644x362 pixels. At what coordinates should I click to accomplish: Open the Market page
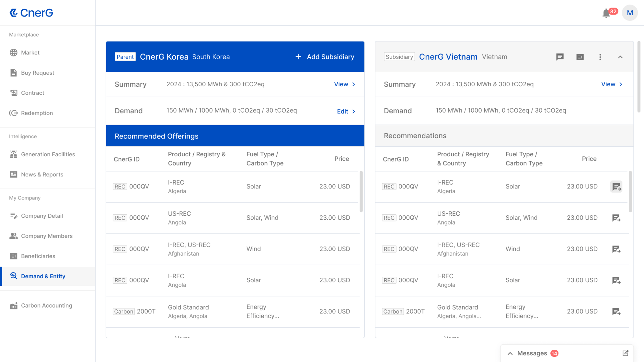[30, 53]
